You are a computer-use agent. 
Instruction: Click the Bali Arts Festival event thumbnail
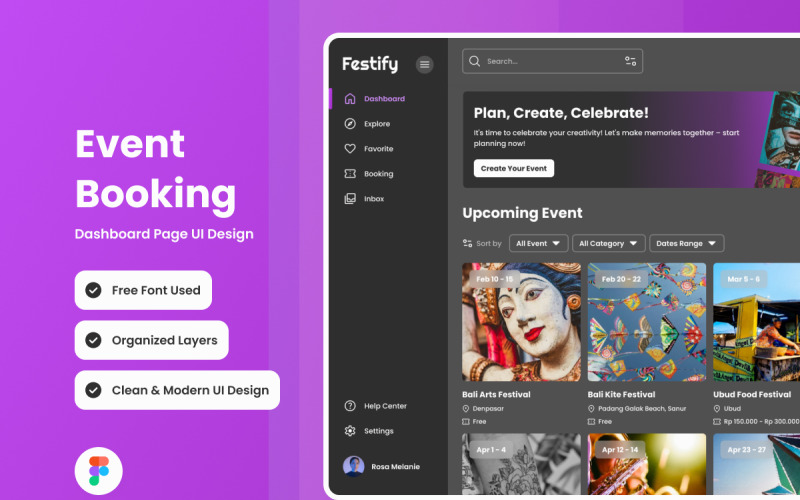[x=521, y=322]
